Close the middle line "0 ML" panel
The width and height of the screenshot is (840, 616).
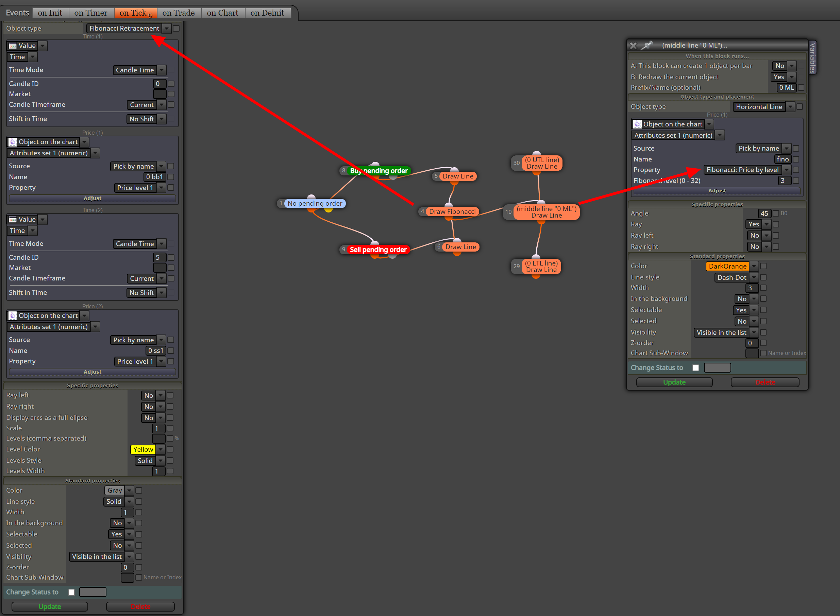click(633, 46)
